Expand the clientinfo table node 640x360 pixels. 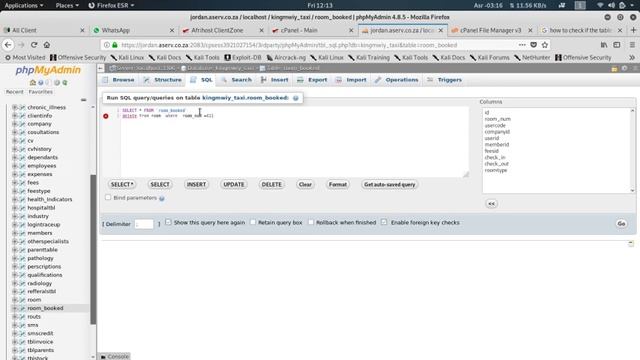pos(15,116)
